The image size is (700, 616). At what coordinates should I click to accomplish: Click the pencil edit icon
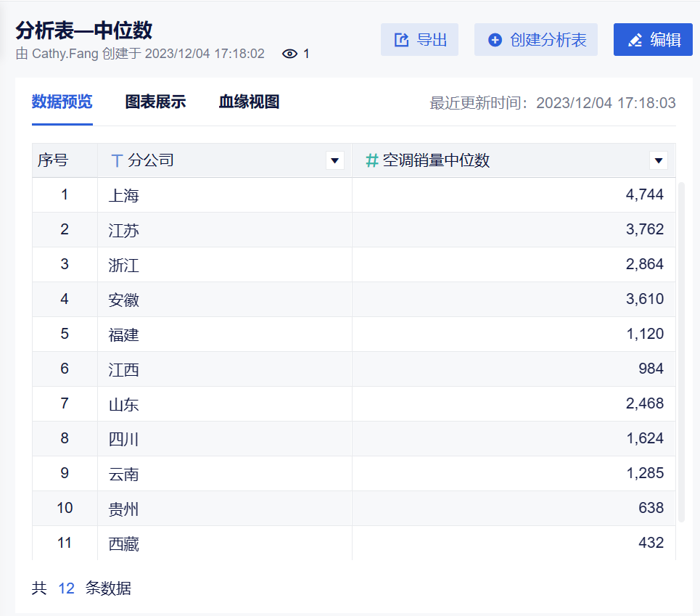635,40
